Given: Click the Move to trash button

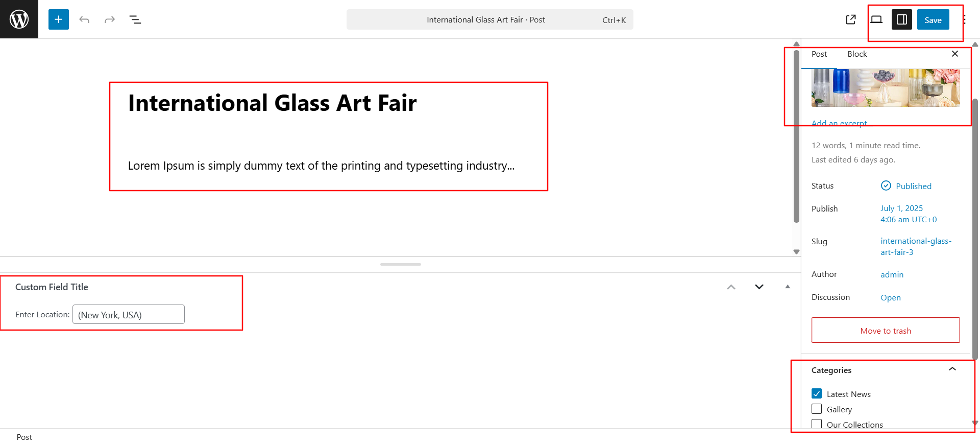Looking at the screenshot, I should pos(886,331).
